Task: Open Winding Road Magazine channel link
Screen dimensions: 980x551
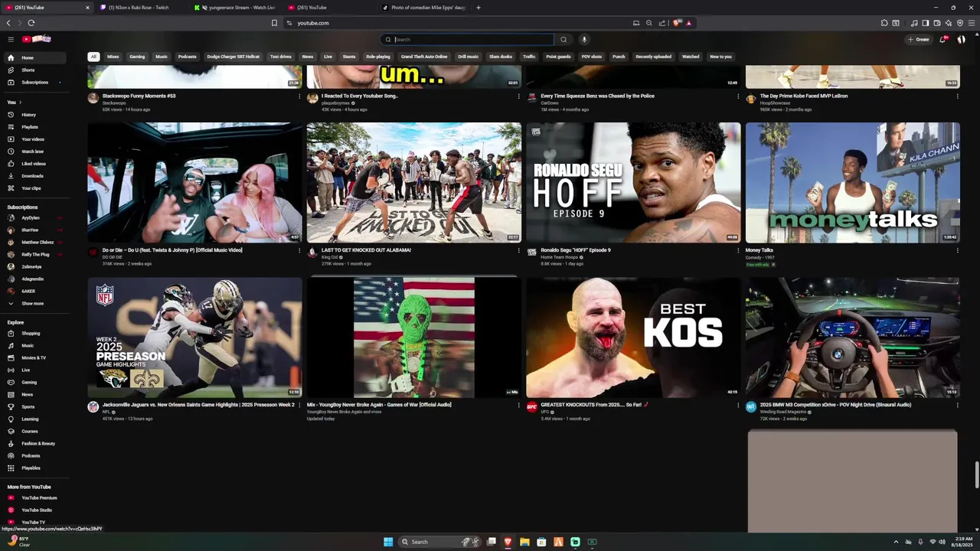Action: pos(783,412)
